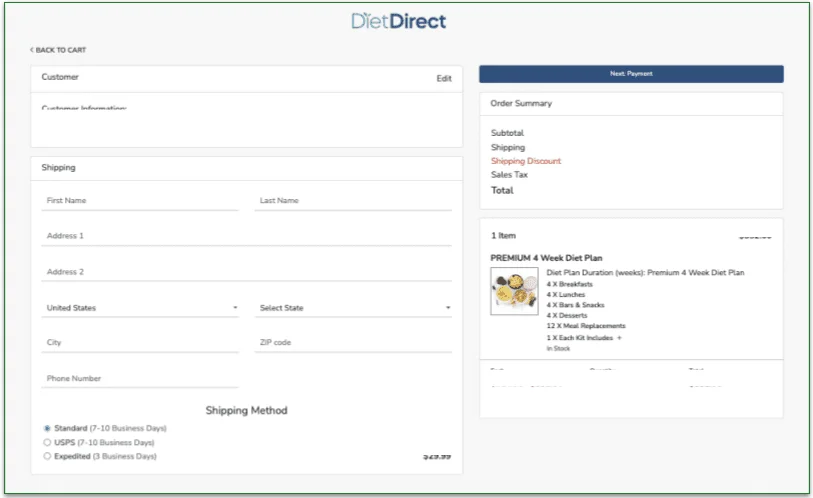Focus the First Name field
Screen dimensions: 813x498
[x=140, y=201]
